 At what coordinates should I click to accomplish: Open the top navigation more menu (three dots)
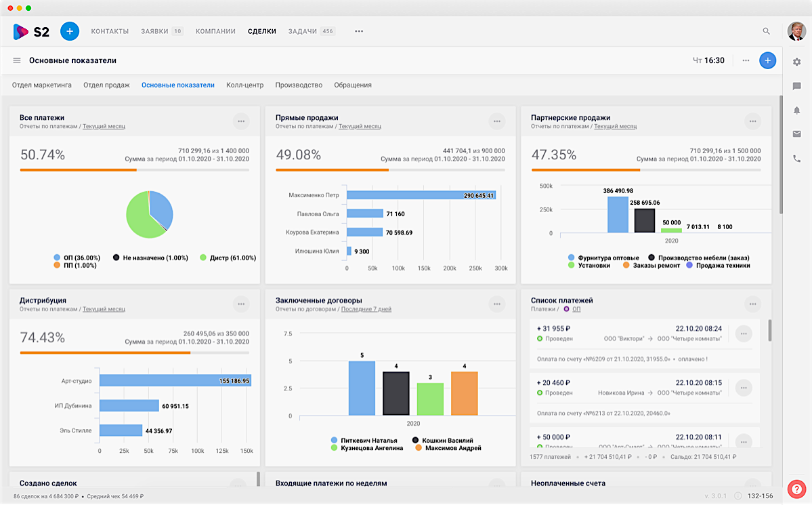359,31
